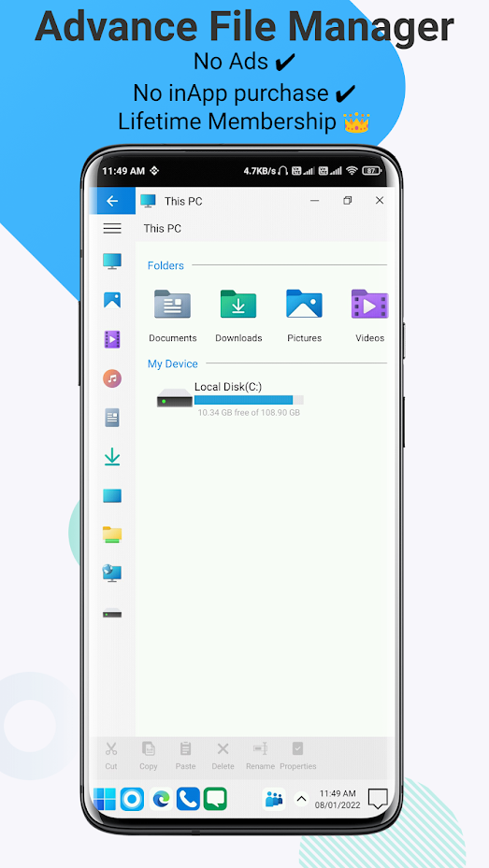The image size is (489, 868).
Task: Open the Videos folder
Action: pos(370,316)
